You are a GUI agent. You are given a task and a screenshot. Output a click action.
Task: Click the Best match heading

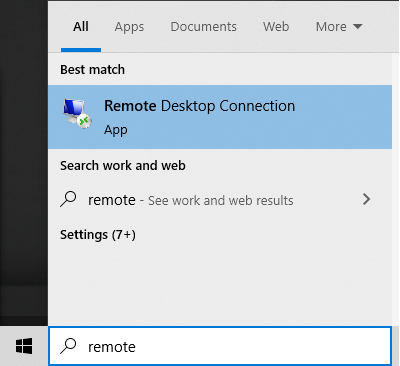click(x=92, y=70)
